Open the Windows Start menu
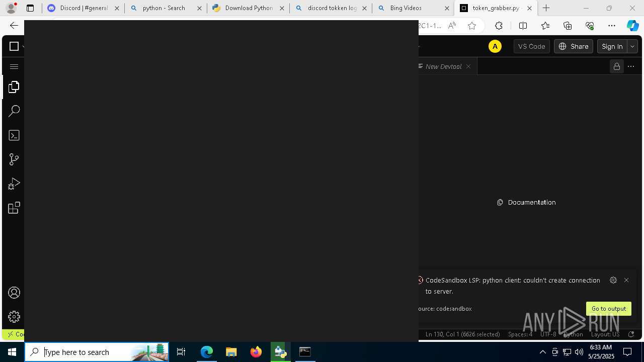Image resolution: width=644 pixels, height=362 pixels. 12,352
